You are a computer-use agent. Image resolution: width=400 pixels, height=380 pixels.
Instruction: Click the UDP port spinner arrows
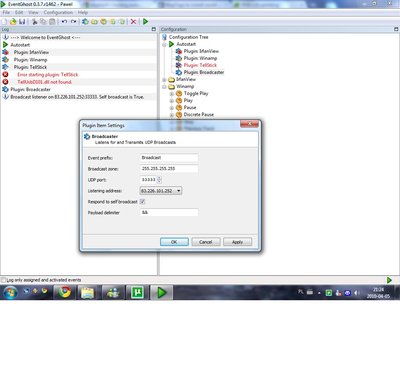[x=159, y=180]
